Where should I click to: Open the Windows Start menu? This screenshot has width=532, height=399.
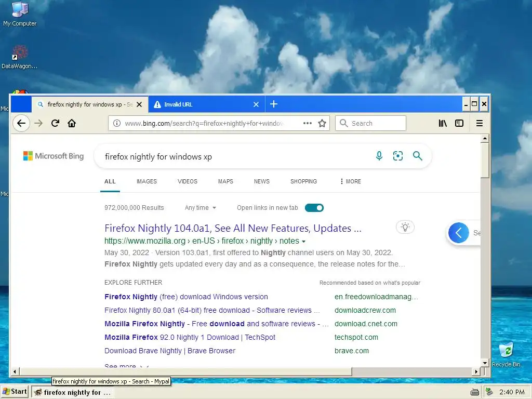click(15, 392)
